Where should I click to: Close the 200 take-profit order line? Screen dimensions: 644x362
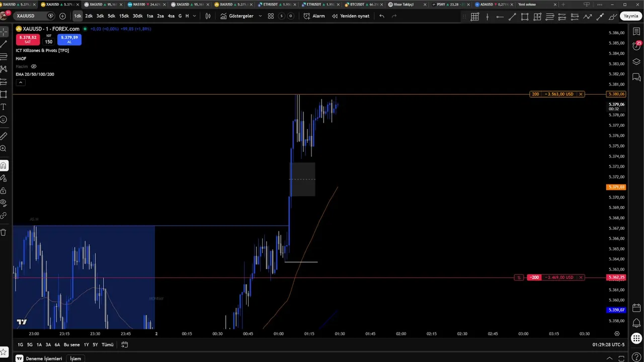pyautogui.click(x=581, y=94)
